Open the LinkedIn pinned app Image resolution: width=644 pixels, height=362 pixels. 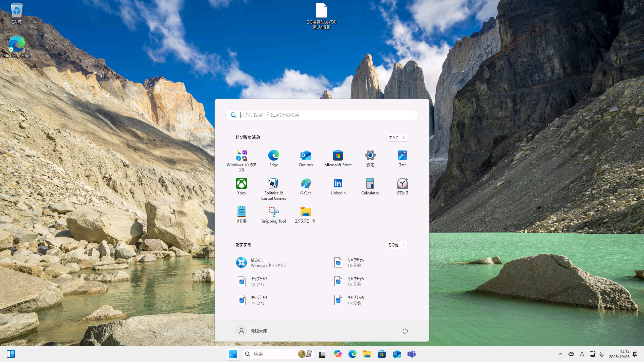(x=338, y=186)
